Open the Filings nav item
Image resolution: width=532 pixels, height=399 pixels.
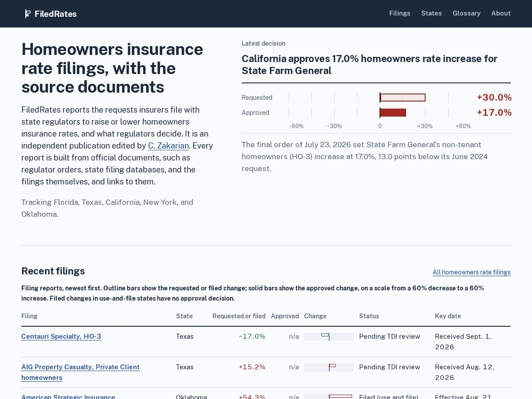400,13
